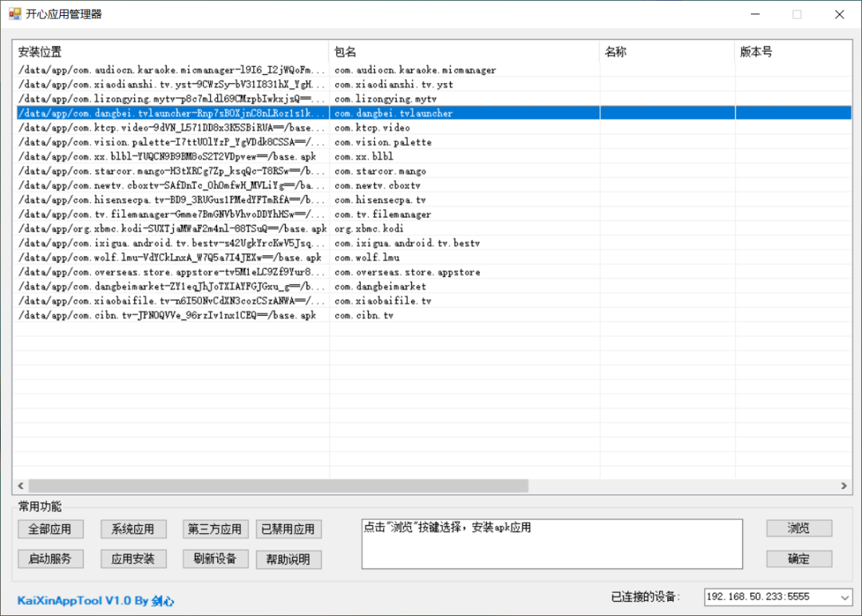
Task: Click the horizontal scrollbar thumb of the list
Action: [279, 486]
